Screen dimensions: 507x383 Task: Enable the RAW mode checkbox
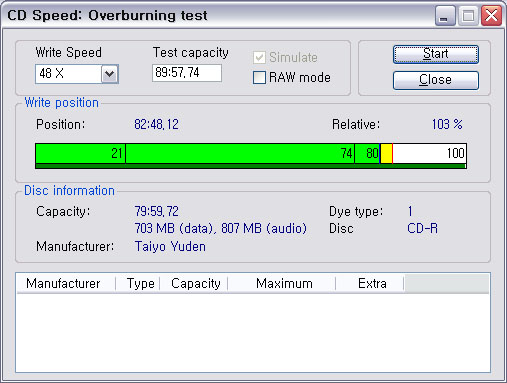coord(259,77)
